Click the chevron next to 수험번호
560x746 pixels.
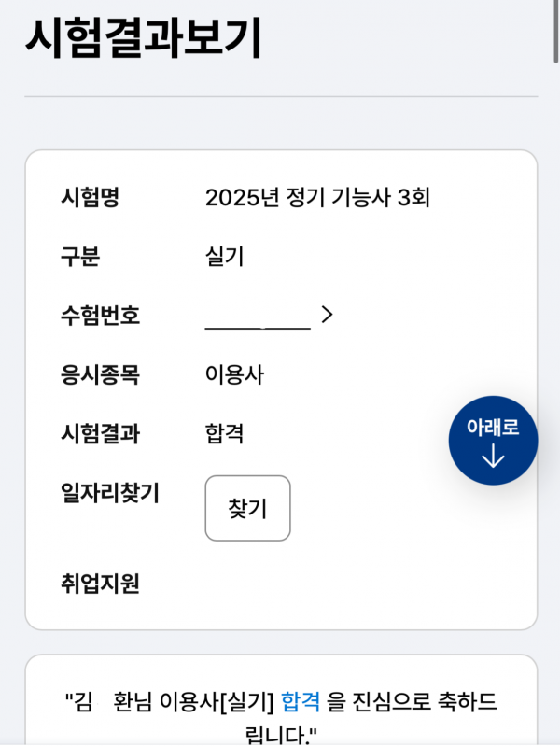coord(327,316)
